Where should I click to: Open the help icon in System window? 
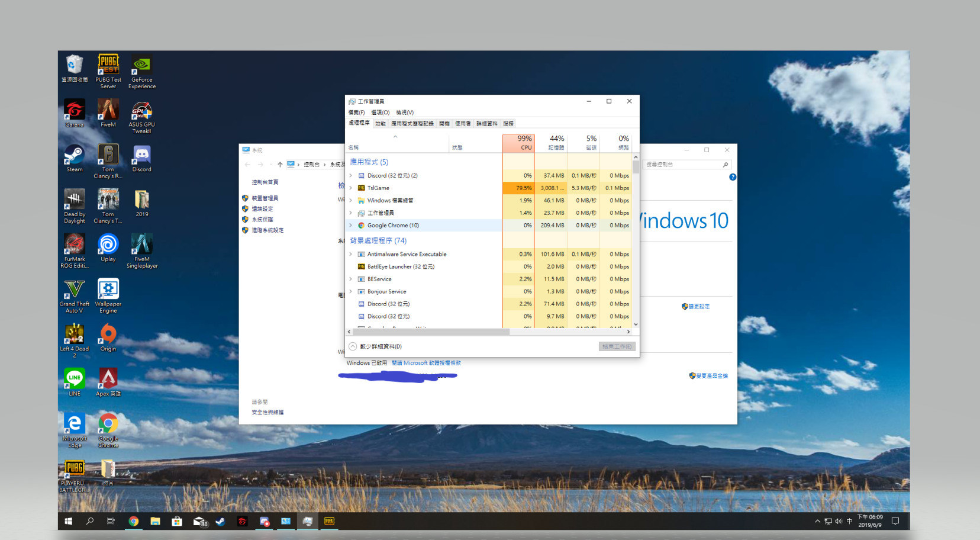pyautogui.click(x=733, y=177)
